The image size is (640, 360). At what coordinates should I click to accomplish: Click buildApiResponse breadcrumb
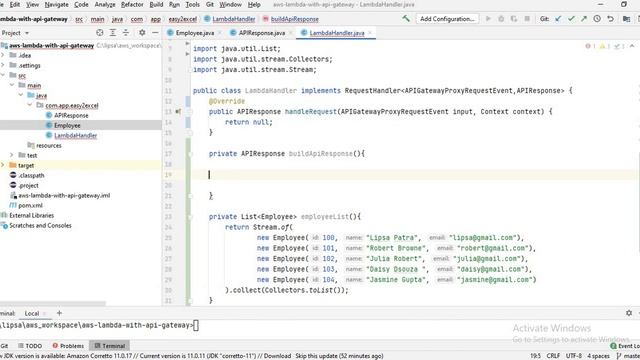click(294, 19)
